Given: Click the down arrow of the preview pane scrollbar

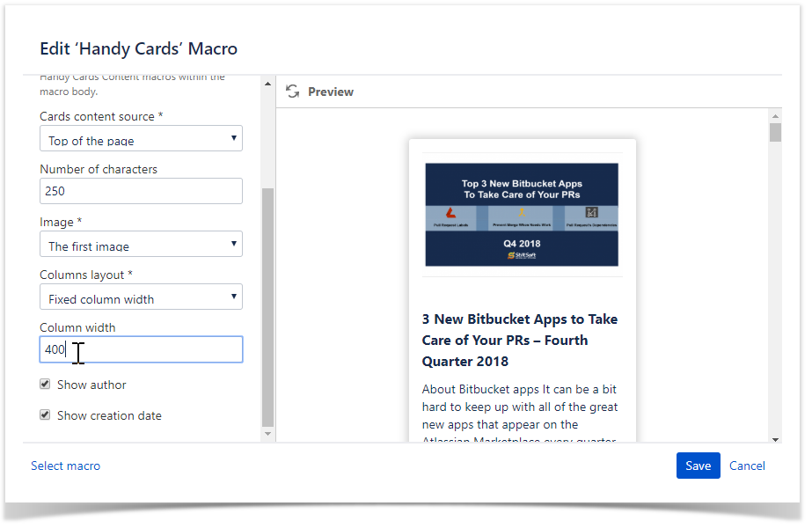Looking at the screenshot, I should (775, 438).
